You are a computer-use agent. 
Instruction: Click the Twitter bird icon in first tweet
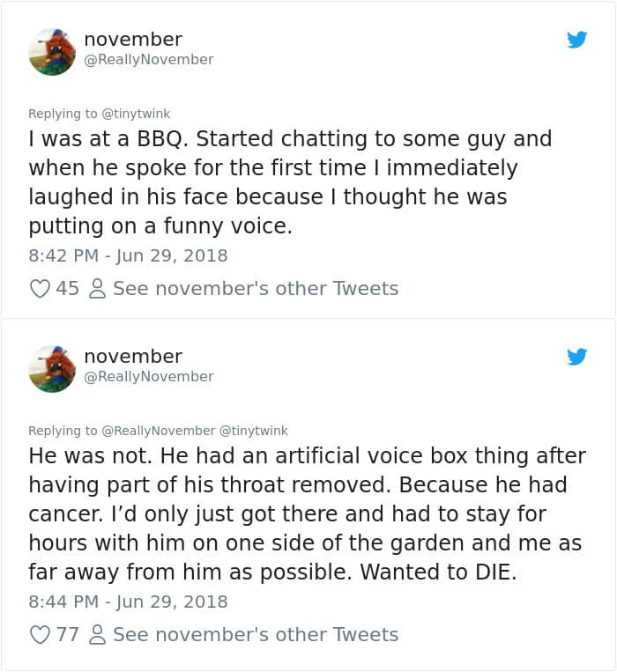(x=576, y=40)
